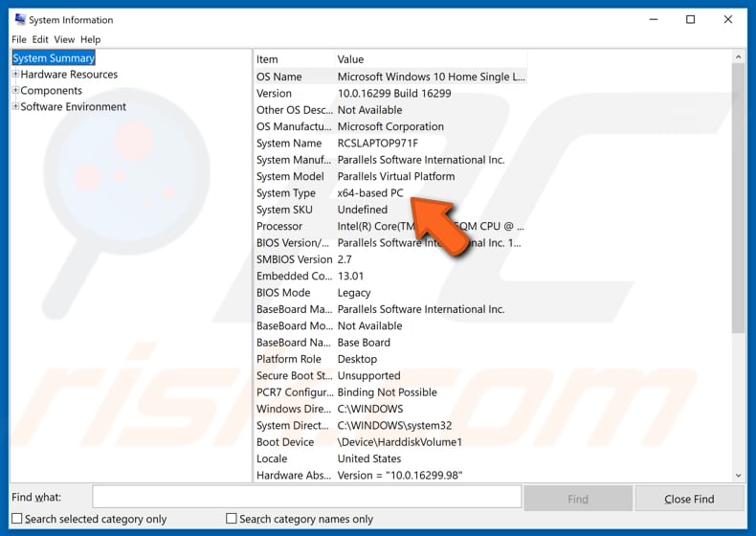Click the Value column header
The height and width of the screenshot is (536, 756).
coord(431,59)
